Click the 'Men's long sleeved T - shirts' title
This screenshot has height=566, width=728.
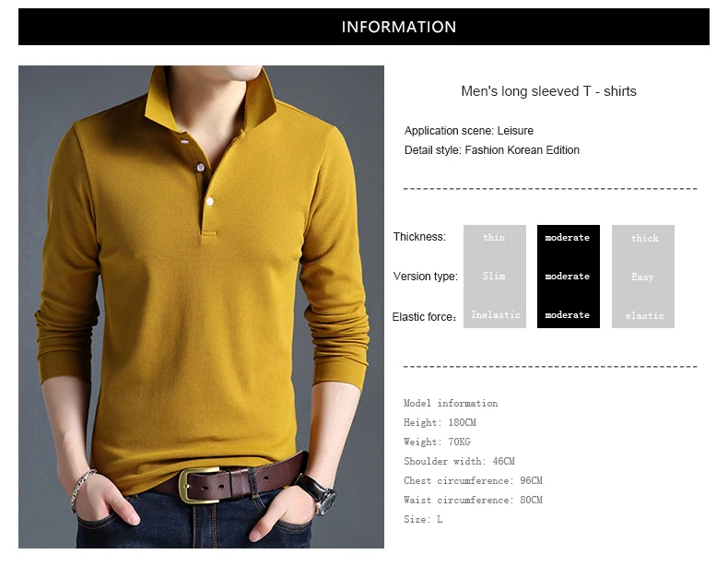point(548,91)
